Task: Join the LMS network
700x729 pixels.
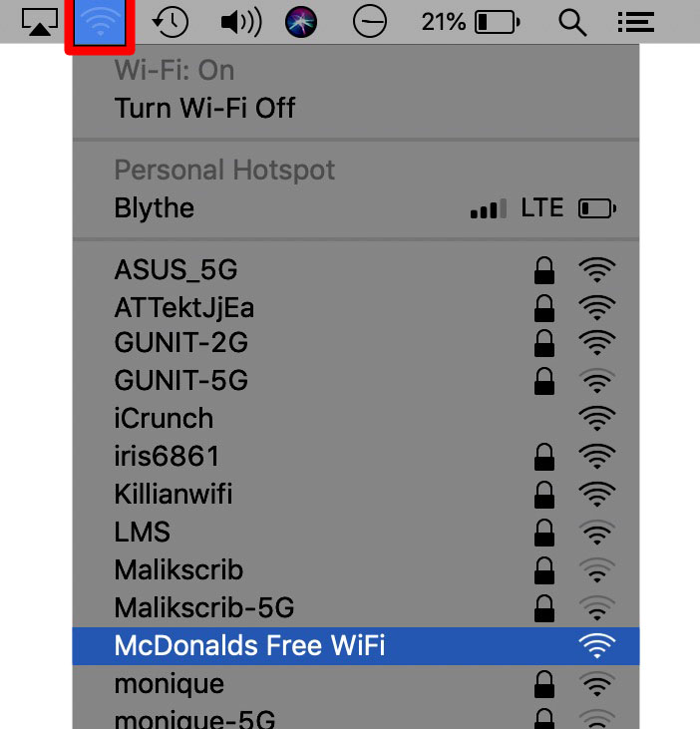Action: pos(356,532)
